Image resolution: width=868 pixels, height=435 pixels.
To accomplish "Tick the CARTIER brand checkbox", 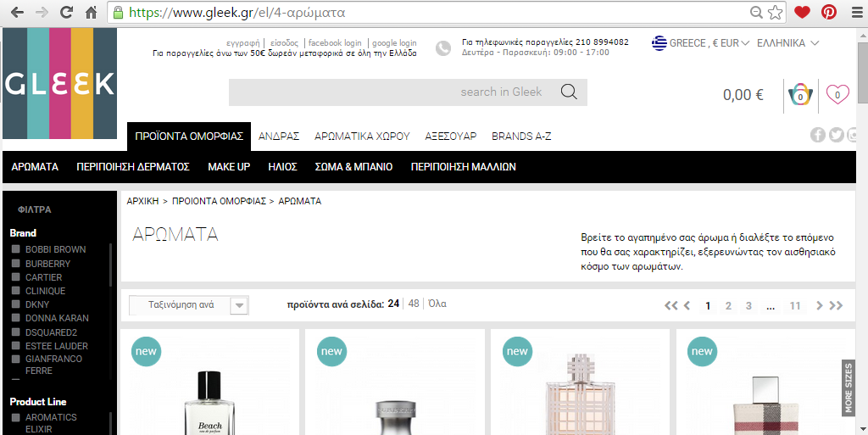I will [15, 276].
